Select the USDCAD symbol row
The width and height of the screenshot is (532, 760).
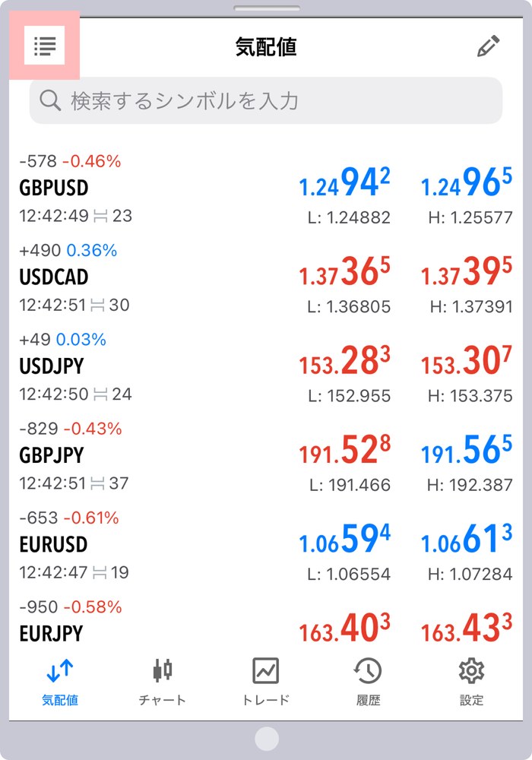click(x=265, y=277)
